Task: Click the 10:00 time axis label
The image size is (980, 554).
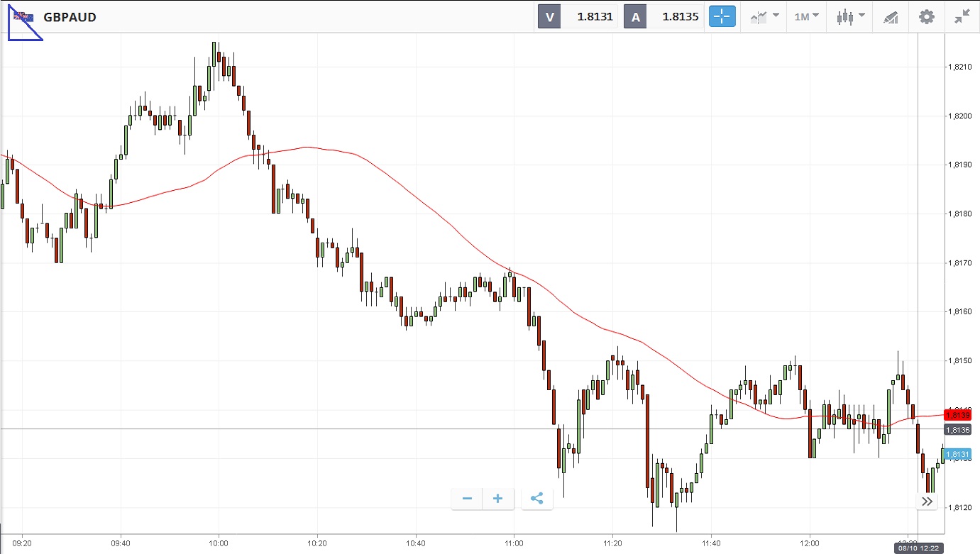Action: [219, 543]
